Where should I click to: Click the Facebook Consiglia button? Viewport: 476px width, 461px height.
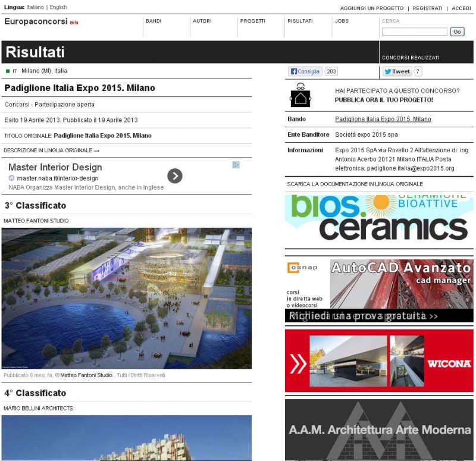(x=305, y=71)
